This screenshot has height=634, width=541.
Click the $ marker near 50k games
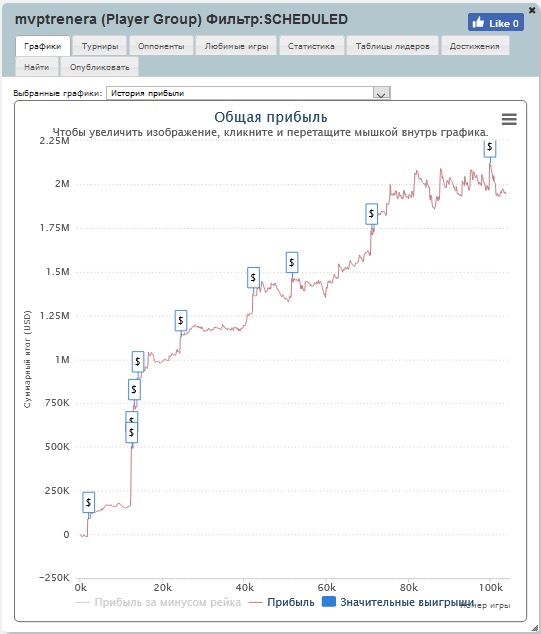click(292, 262)
